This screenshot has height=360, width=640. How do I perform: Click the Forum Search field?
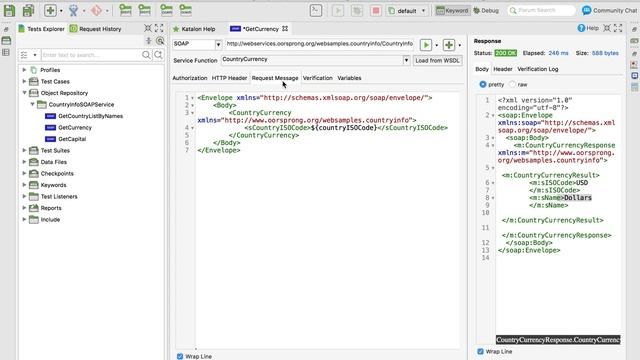[541, 10]
